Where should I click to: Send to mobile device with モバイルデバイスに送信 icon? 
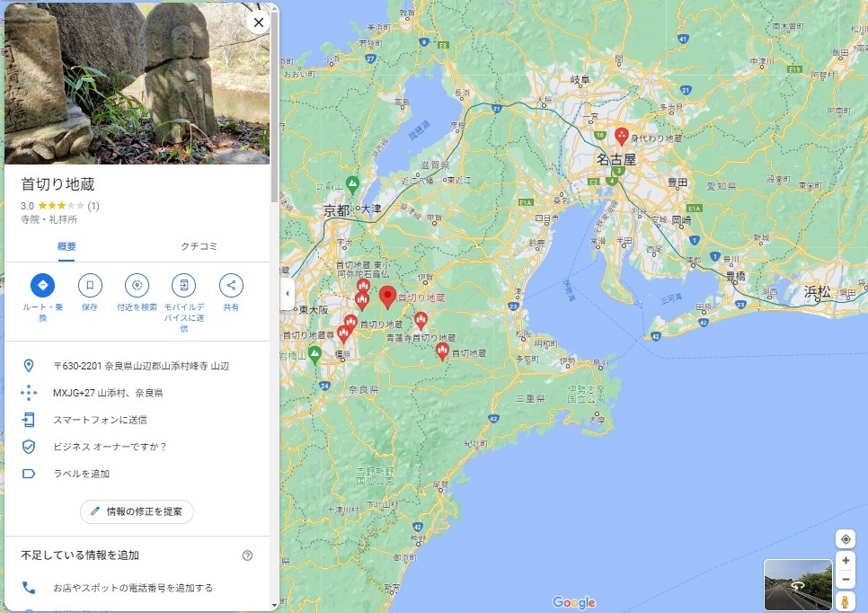[184, 286]
